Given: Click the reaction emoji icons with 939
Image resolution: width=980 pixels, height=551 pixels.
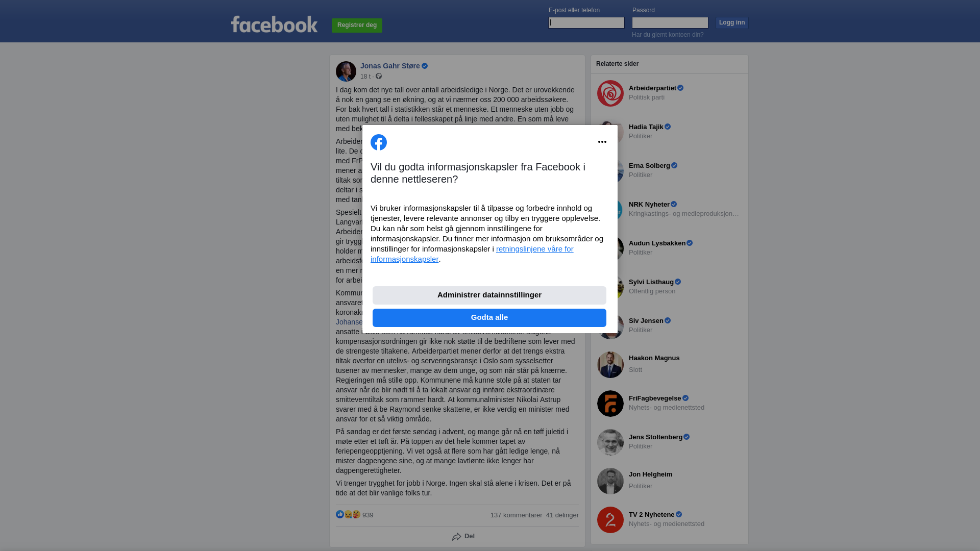Looking at the screenshot, I should click(x=348, y=515).
